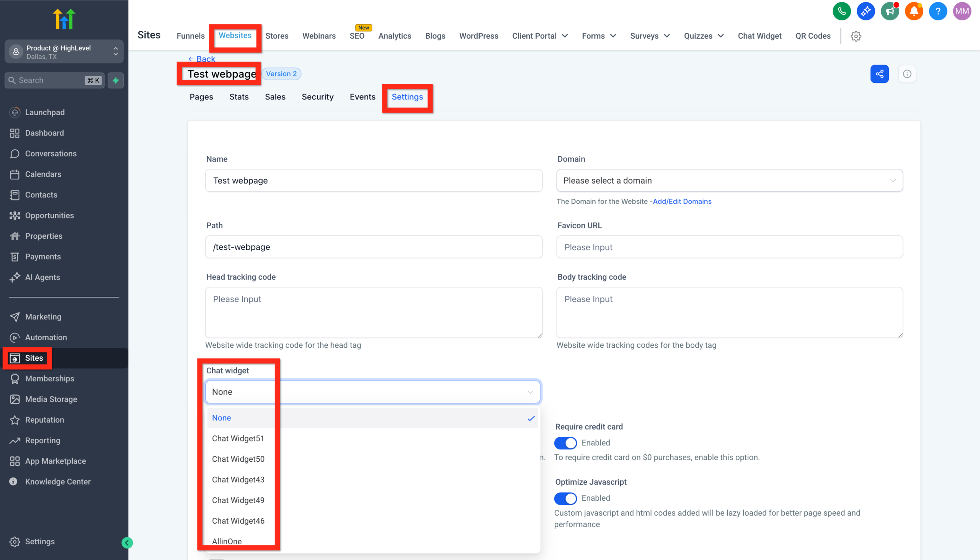Click inside the Favicon URL input field
This screenshot has height=560, width=980.
click(x=729, y=247)
